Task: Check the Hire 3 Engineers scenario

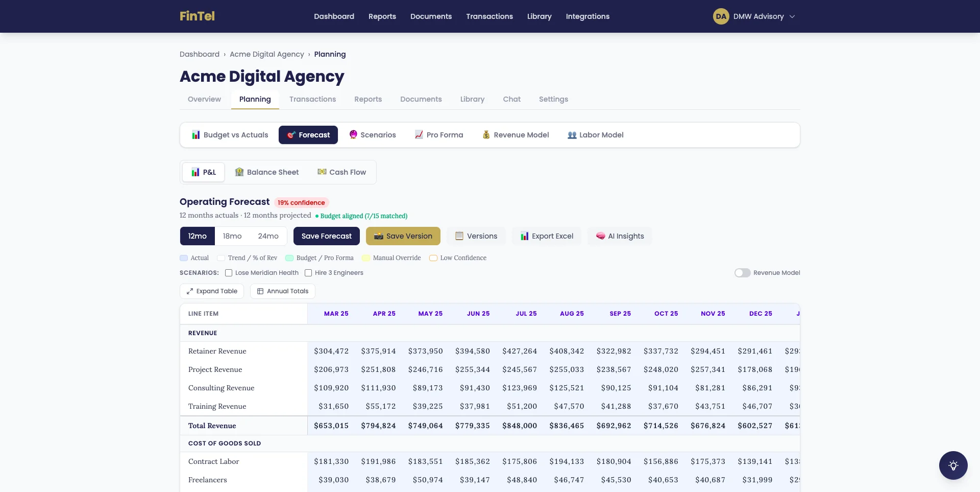Action: click(308, 273)
